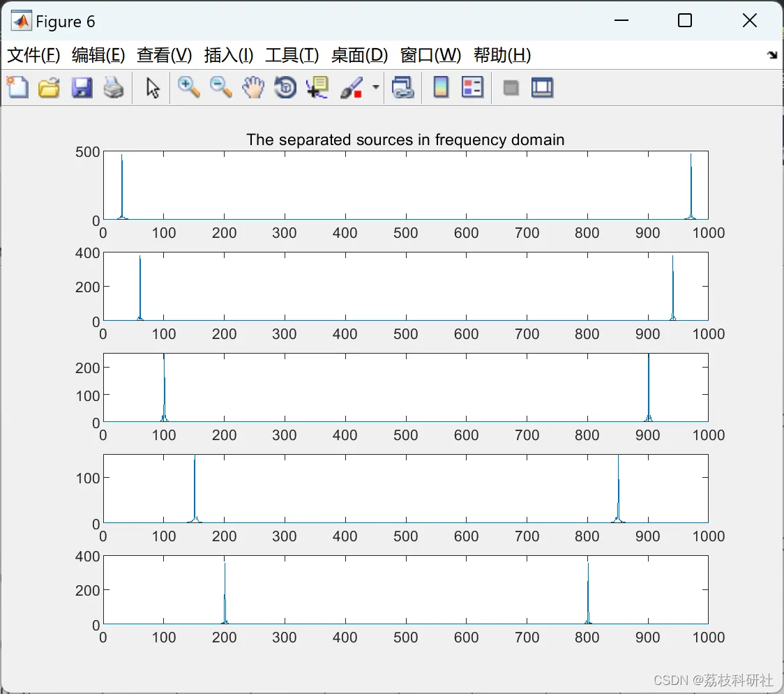Close the Figure 6 window

750,20
